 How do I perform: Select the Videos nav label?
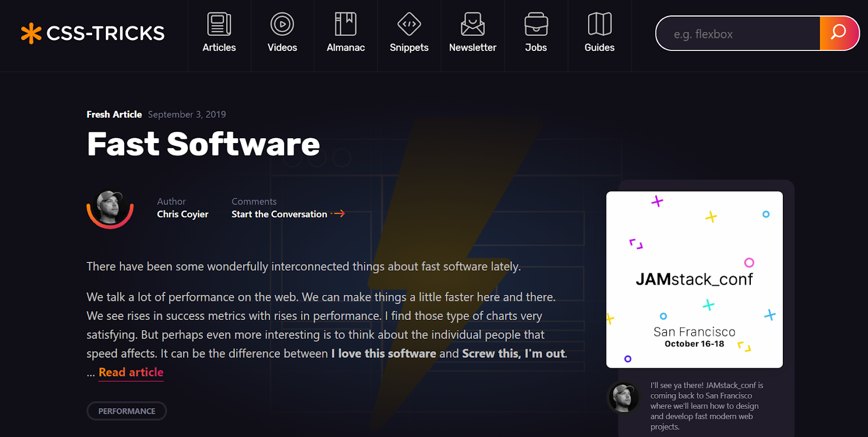click(x=282, y=48)
